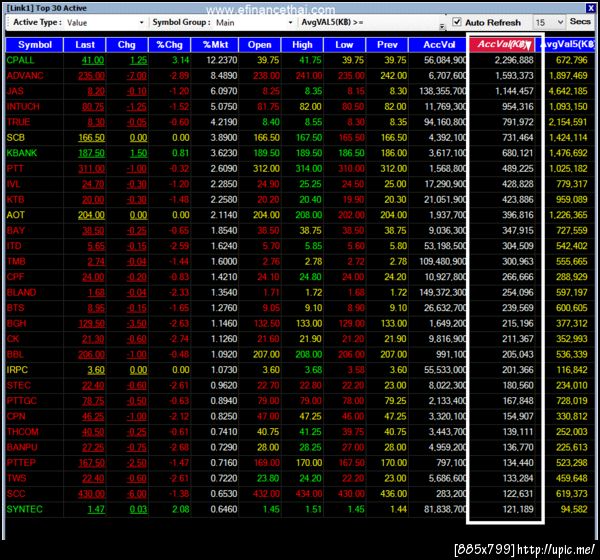Select the BBL symbol

(15, 355)
